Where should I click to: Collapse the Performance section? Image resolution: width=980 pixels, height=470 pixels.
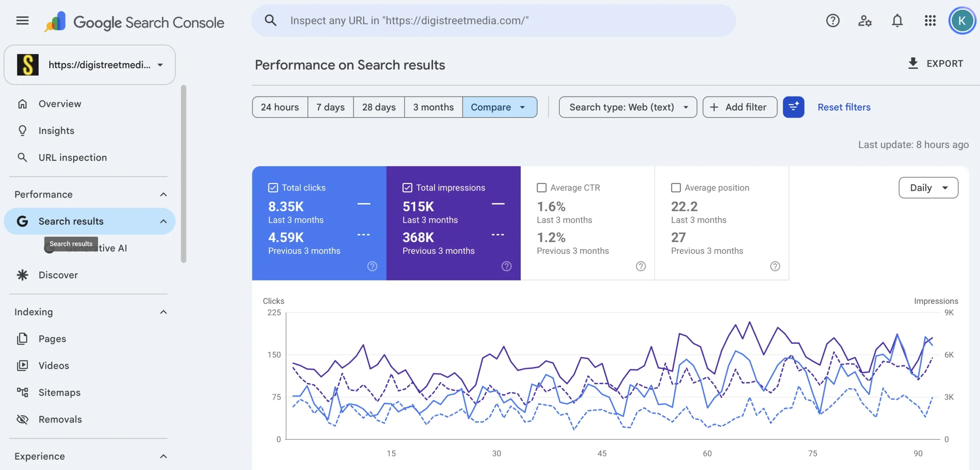point(163,194)
